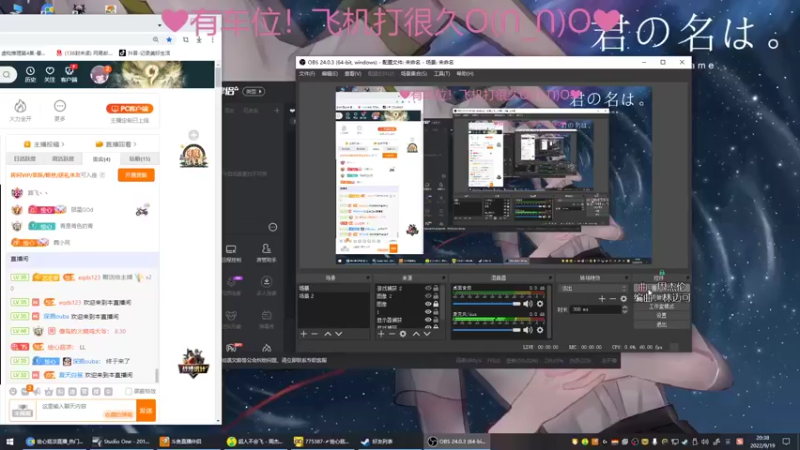Move the source down in OBS Sources panel
The width and height of the screenshot is (800, 450).
click(x=427, y=334)
